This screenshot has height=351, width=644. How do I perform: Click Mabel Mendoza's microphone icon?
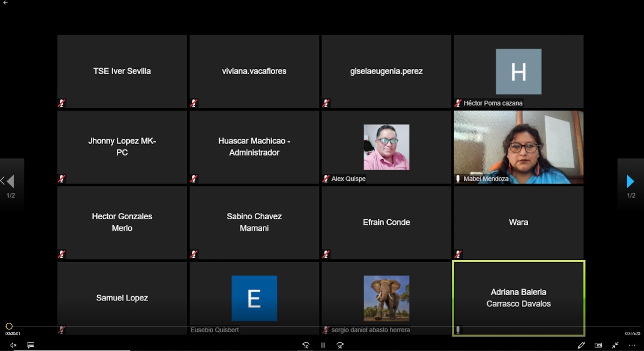[x=458, y=179]
